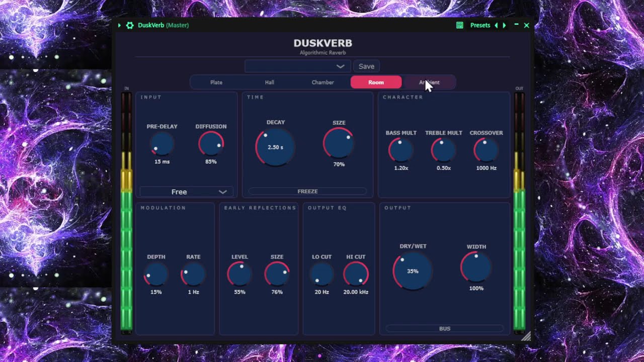644x362 pixels.
Task: Go to next preset arrow
Action: 504,25
